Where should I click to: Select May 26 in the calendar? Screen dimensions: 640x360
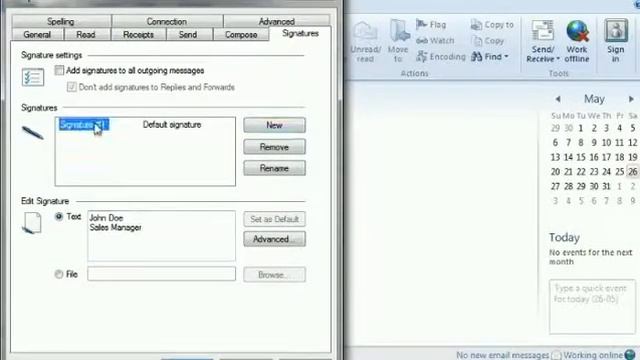pyautogui.click(x=632, y=171)
